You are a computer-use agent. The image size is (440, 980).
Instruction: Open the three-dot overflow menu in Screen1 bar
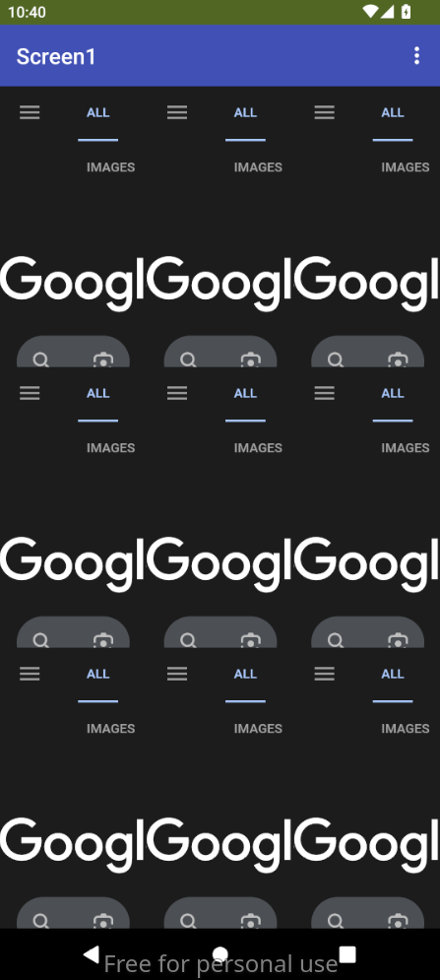417,56
